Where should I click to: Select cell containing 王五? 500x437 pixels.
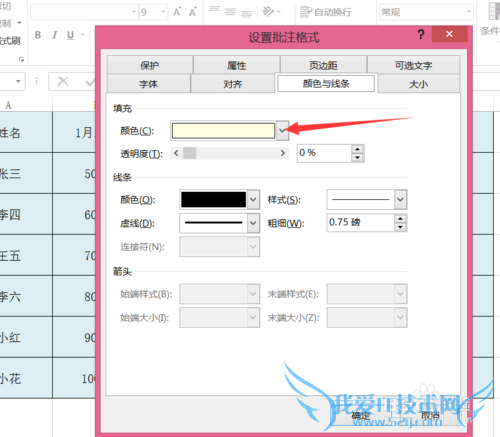[26, 255]
